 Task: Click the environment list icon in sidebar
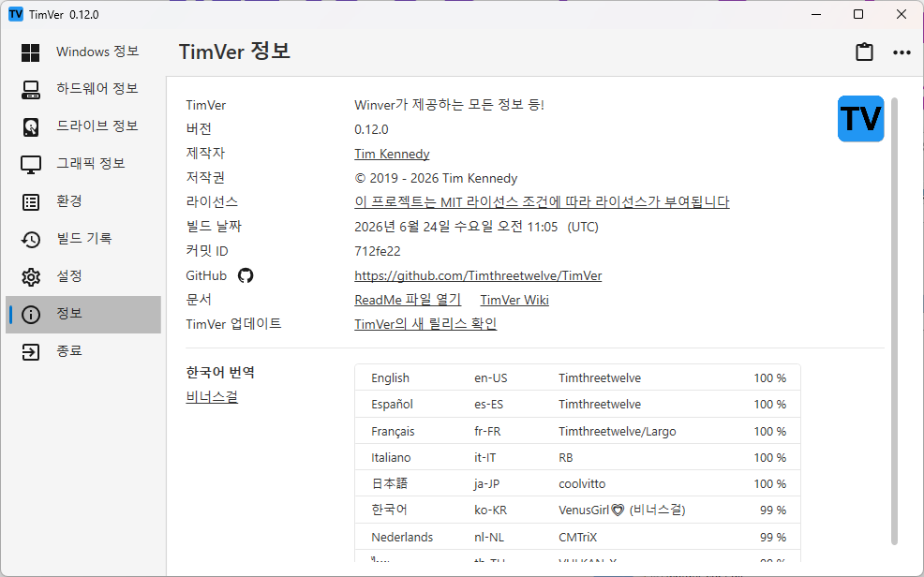pyautogui.click(x=31, y=202)
